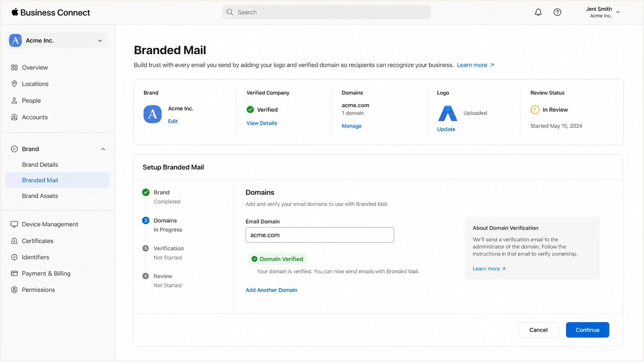Click the Domain Verified green check icon
Image resolution: width=644 pixels, height=362 pixels.
(x=254, y=259)
